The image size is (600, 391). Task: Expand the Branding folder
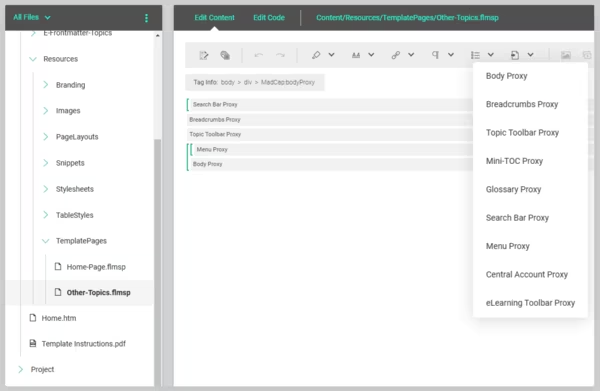pos(46,85)
